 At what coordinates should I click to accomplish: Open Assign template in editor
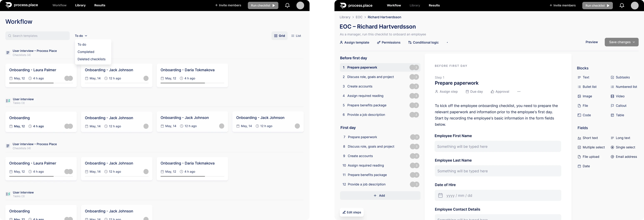tap(354, 43)
